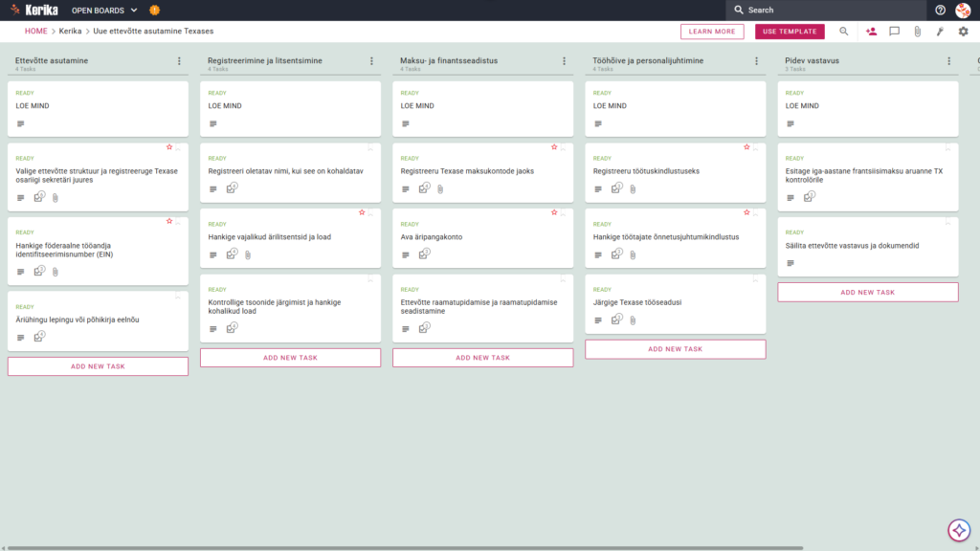Image resolution: width=980 pixels, height=551 pixels.
Task: Open the help question mark icon
Action: (940, 10)
